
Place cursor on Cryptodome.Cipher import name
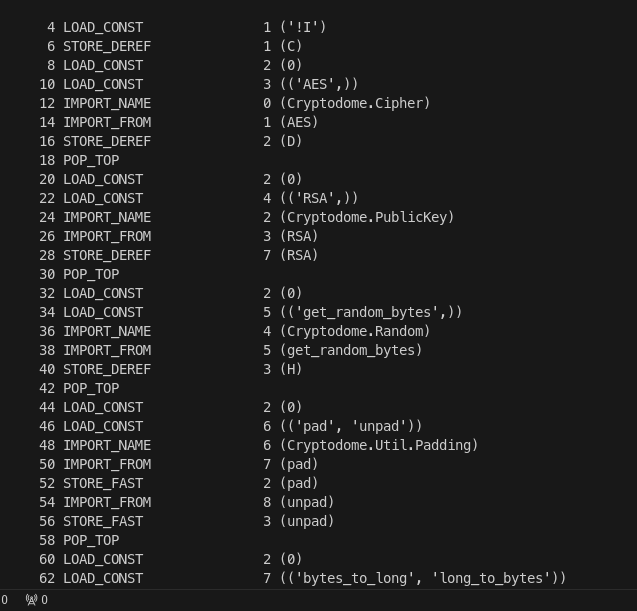(355, 103)
